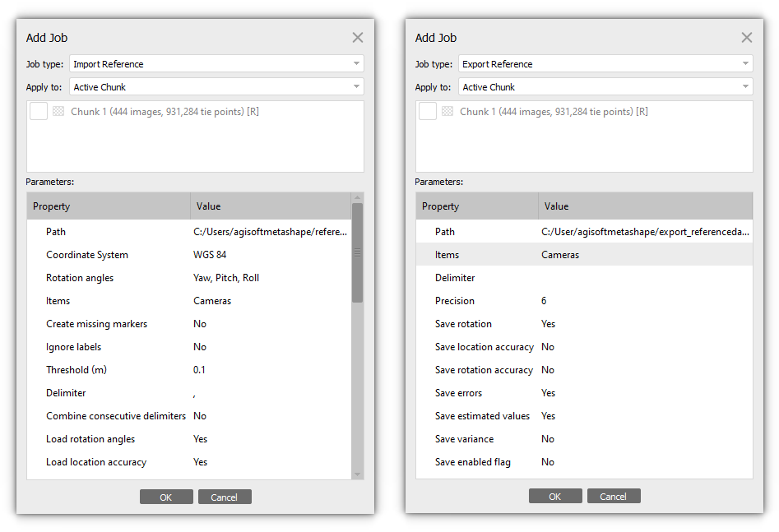This screenshot has height=532, width=779.
Task: Expand Apply to dropdown in Import dialog
Action: (216, 87)
